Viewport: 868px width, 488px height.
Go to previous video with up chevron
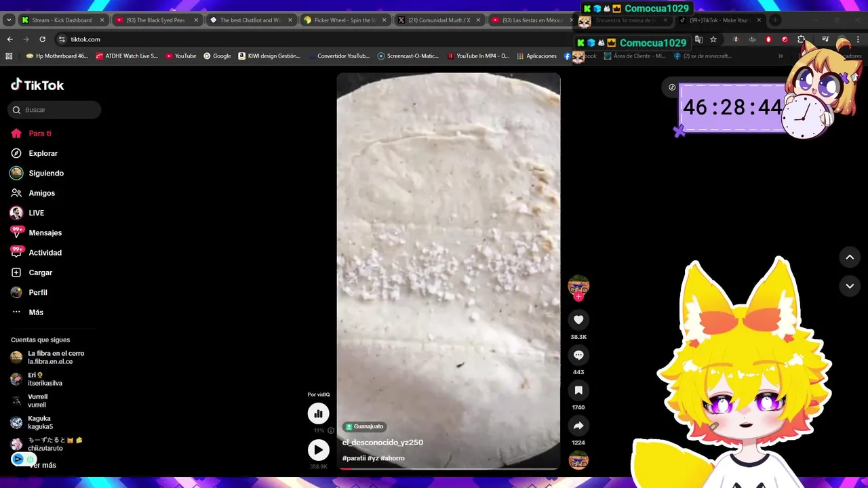click(x=850, y=257)
